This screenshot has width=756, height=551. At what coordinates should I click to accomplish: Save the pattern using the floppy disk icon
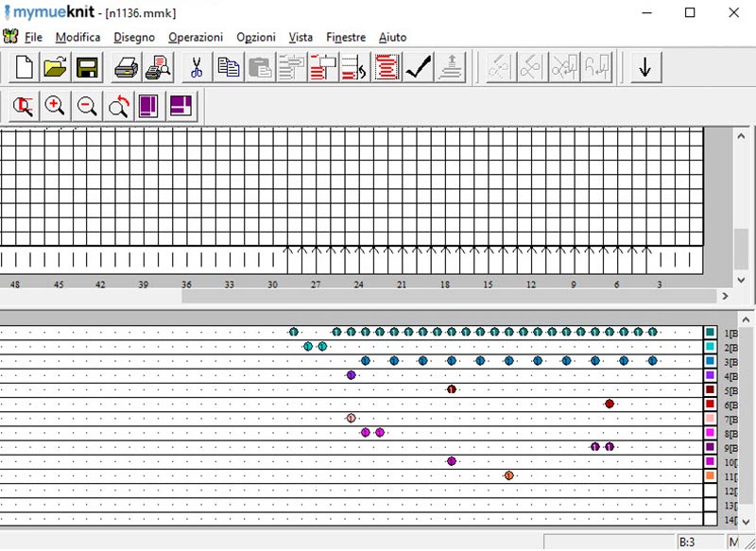click(87, 68)
